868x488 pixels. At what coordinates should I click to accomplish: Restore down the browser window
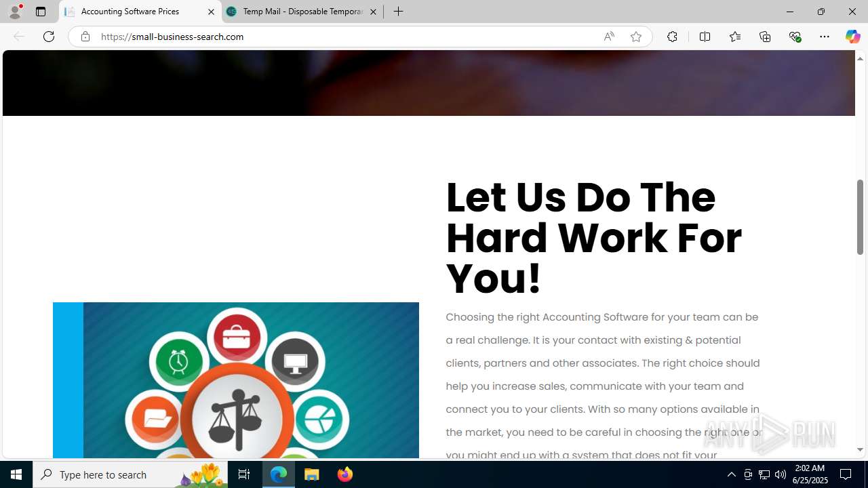[821, 12]
